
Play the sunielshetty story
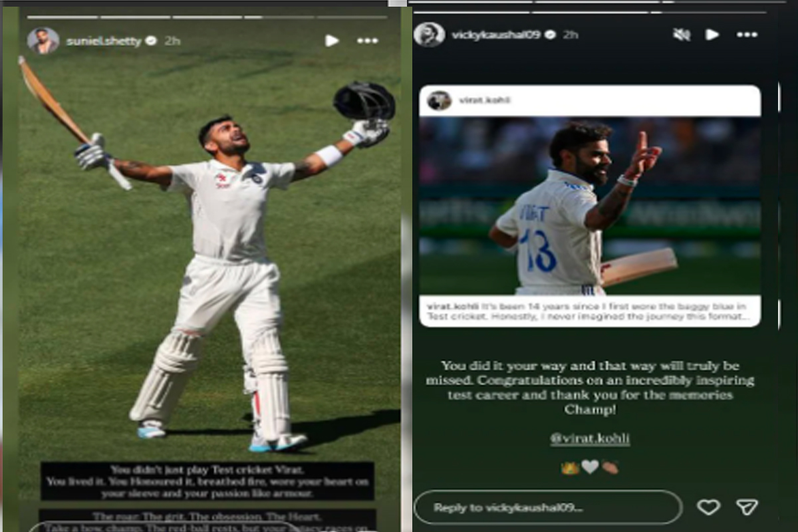pos(332,41)
